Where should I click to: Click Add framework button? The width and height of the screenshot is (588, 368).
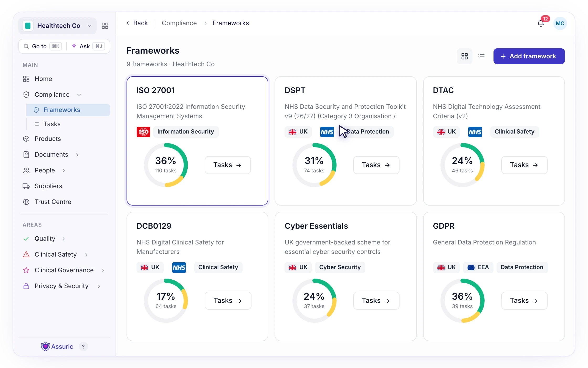(x=529, y=56)
